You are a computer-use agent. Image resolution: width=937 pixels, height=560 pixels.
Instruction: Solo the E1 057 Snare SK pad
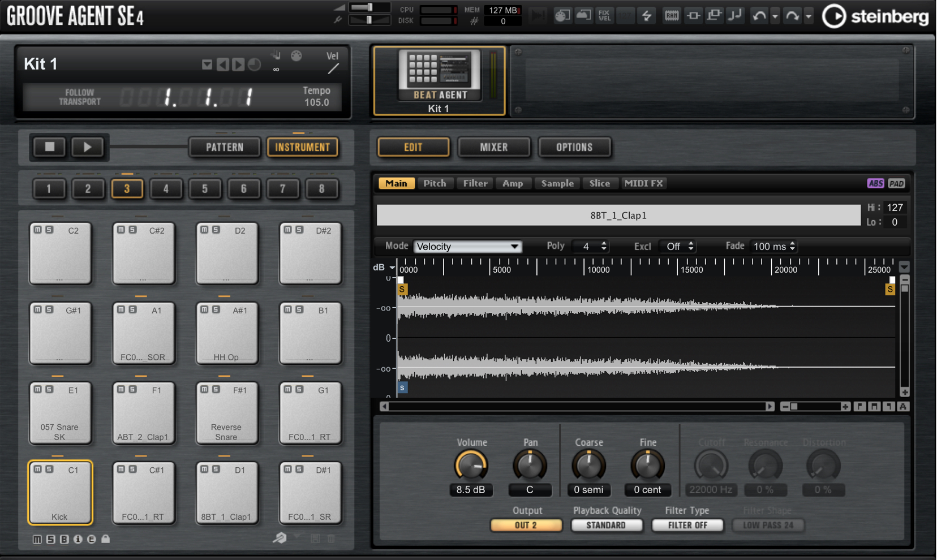[x=50, y=390]
